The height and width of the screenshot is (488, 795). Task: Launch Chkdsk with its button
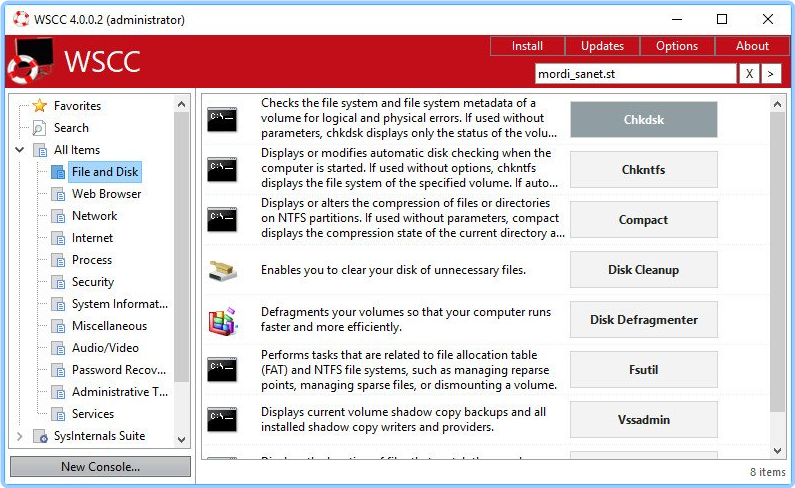[643, 120]
